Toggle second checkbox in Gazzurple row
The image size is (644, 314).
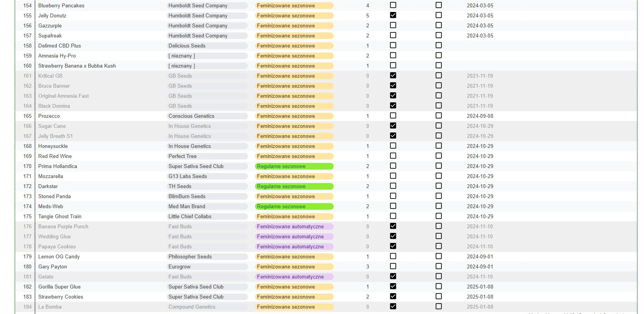coord(439,25)
